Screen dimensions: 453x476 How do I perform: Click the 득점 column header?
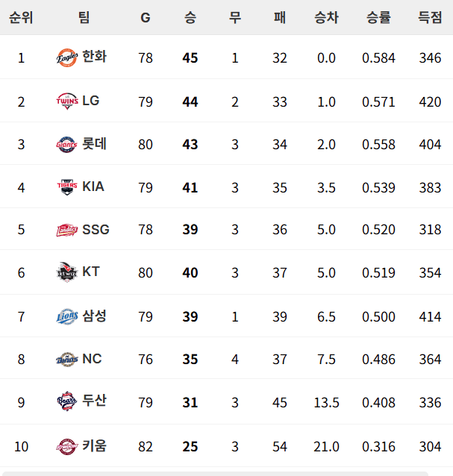(430, 17)
